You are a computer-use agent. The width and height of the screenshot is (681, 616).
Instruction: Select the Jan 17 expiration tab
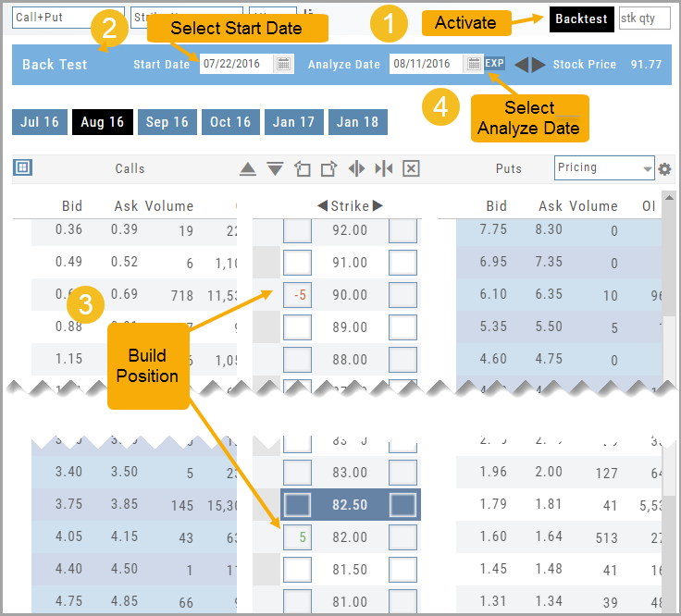coord(293,122)
